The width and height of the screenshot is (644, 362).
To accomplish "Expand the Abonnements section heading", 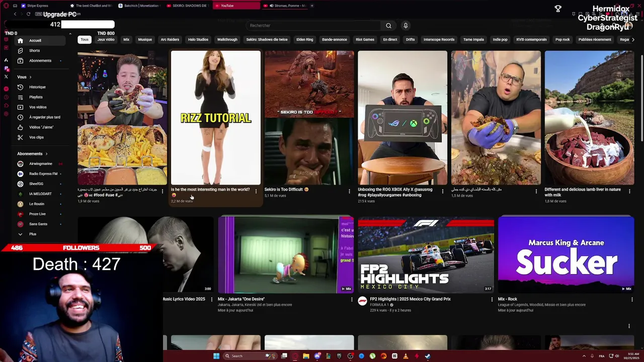I will [x=32, y=154].
